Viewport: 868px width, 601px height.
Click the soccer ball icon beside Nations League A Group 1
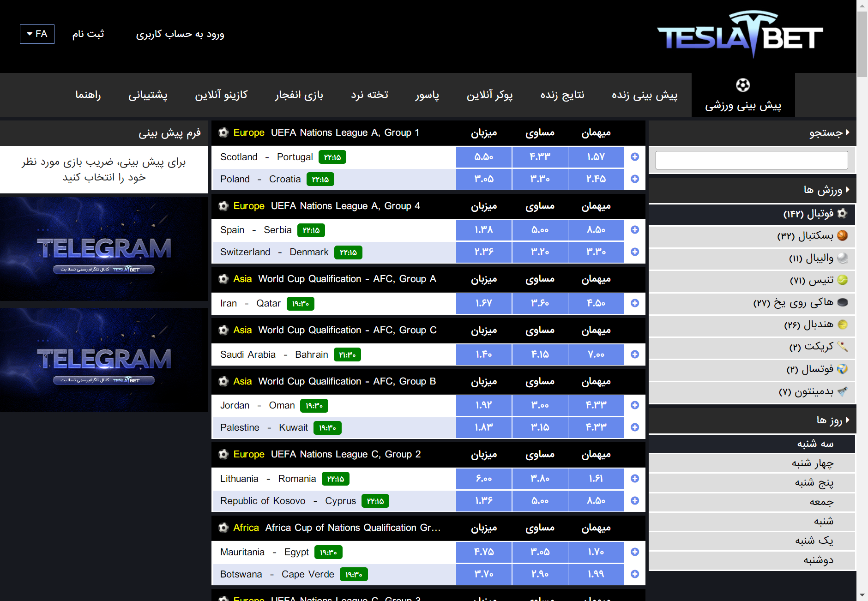click(x=223, y=133)
